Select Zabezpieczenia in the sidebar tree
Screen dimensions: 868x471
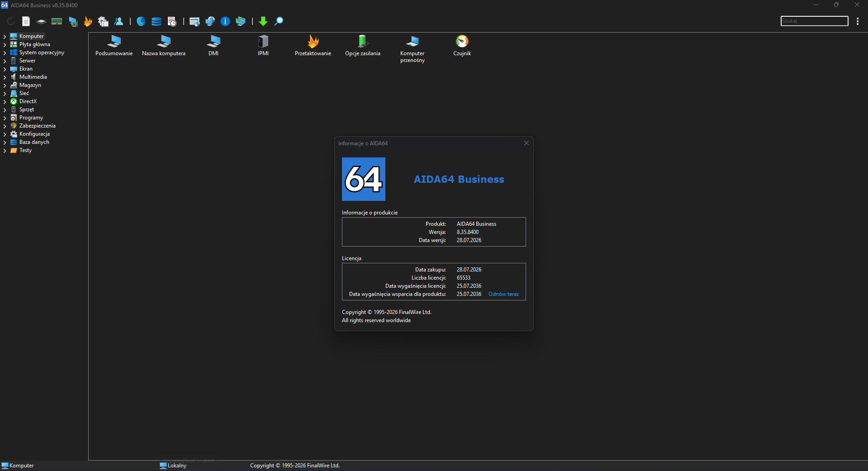tap(38, 126)
